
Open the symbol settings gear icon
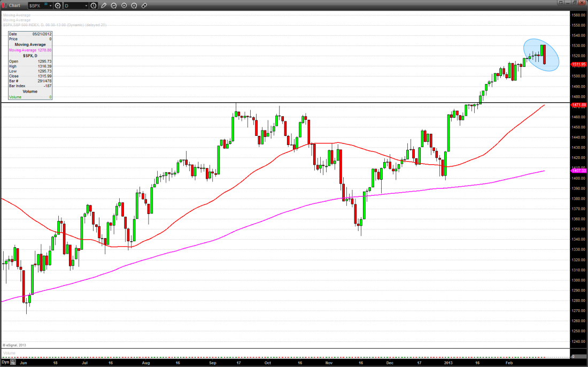tap(58, 5)
